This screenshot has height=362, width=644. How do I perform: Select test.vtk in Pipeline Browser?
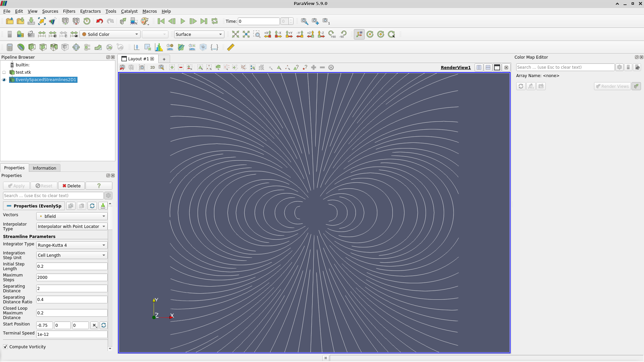point(23,72)
